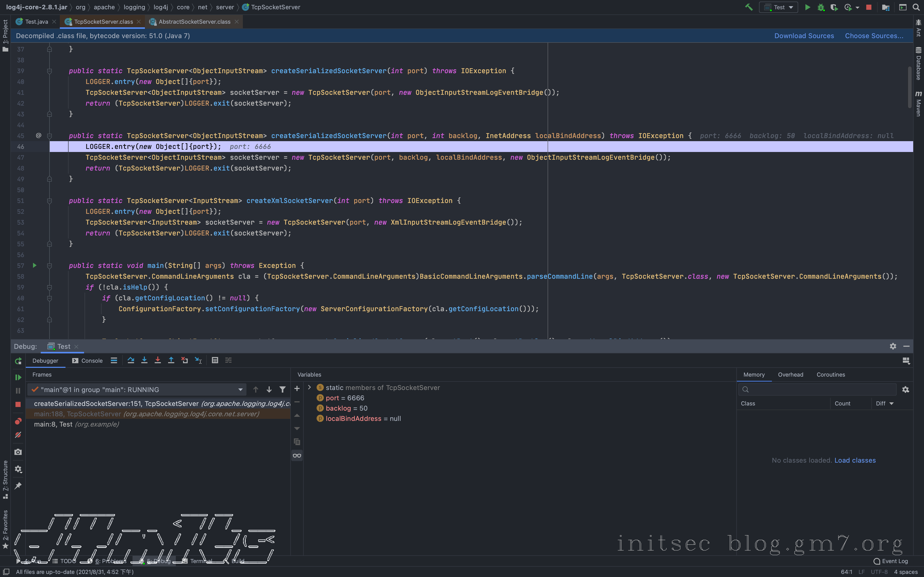Toggle the Frames filter funnel icon
Viewport: 924px width, 577px height.
[283, 390]
